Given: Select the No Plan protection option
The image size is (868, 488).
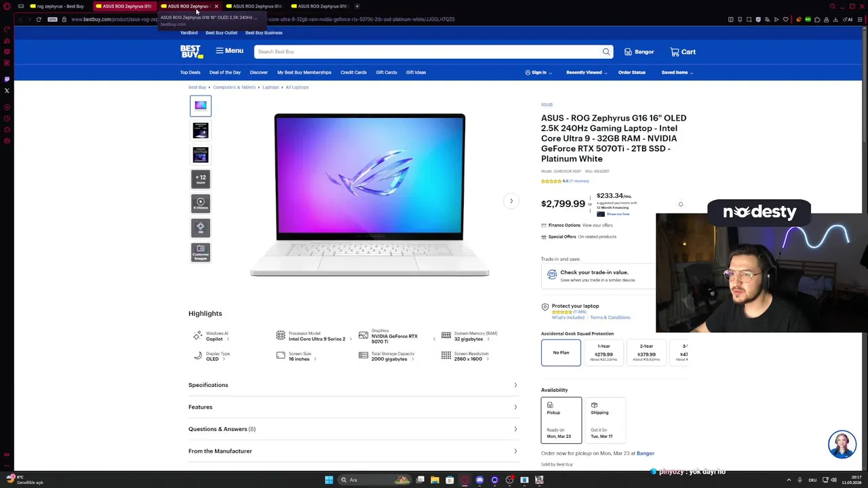Looking at the screenshot, I should coord(561,352).
